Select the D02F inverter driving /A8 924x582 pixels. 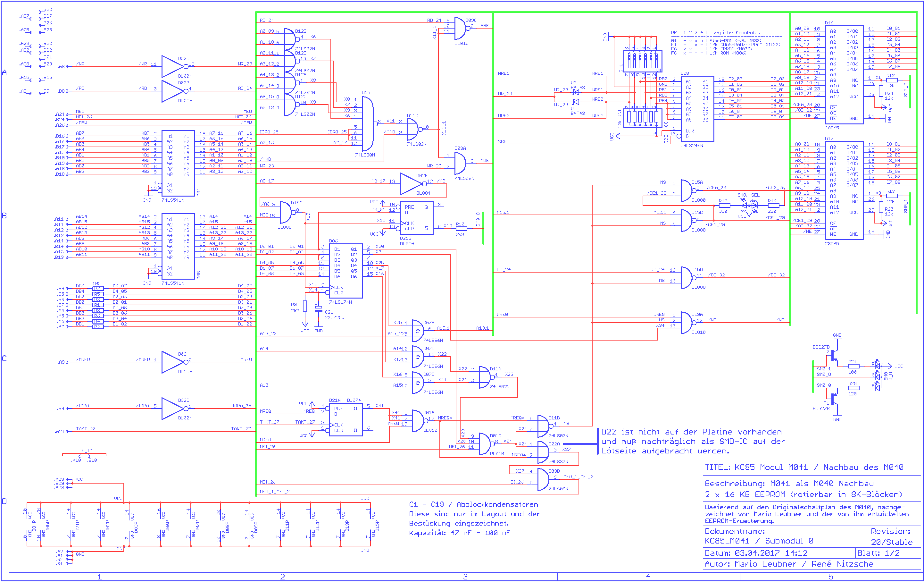[x=413, y=184]
